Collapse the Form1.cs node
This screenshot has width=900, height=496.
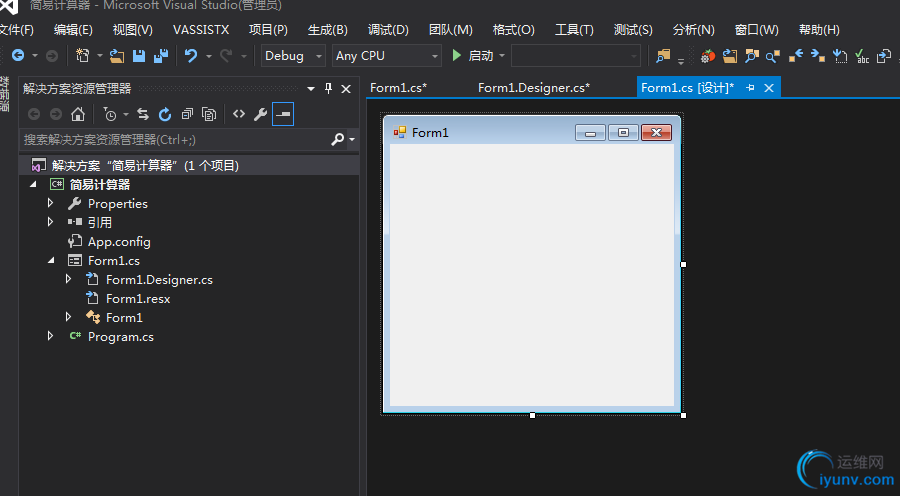51,260
